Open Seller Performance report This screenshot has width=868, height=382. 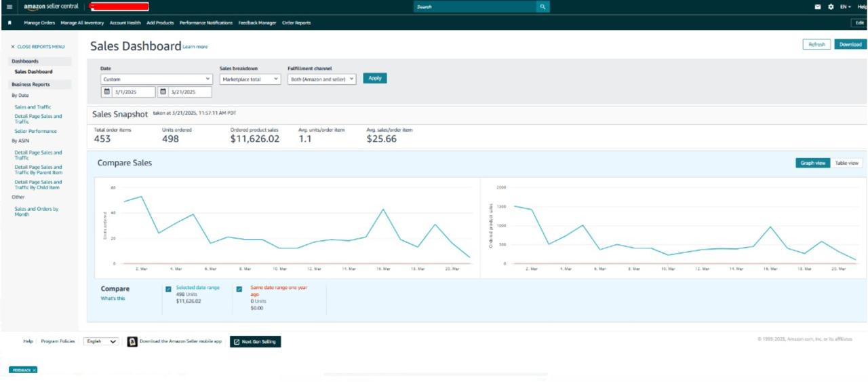[35, 131]
